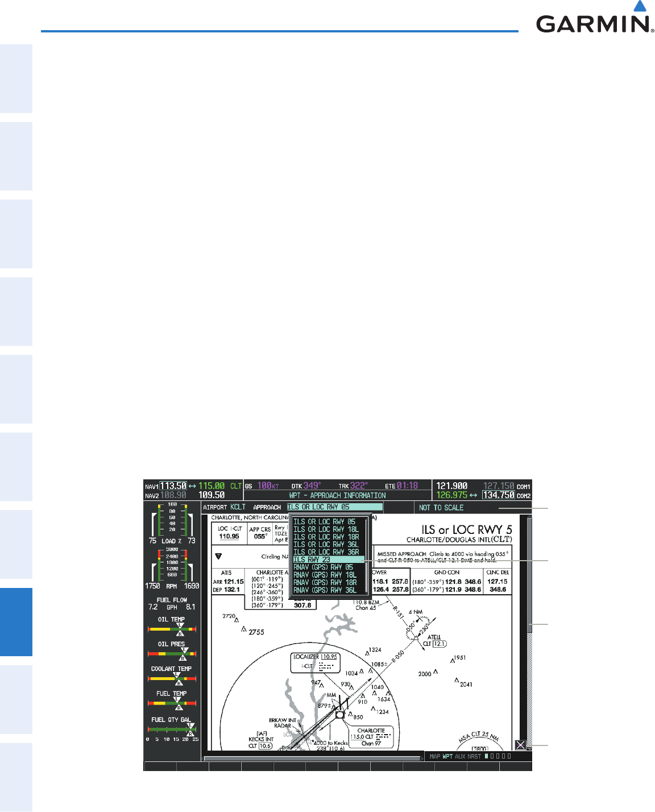Click the CLNC DEL 127.15 frequency box
The image size is (655, 812).
pos(498,582)
